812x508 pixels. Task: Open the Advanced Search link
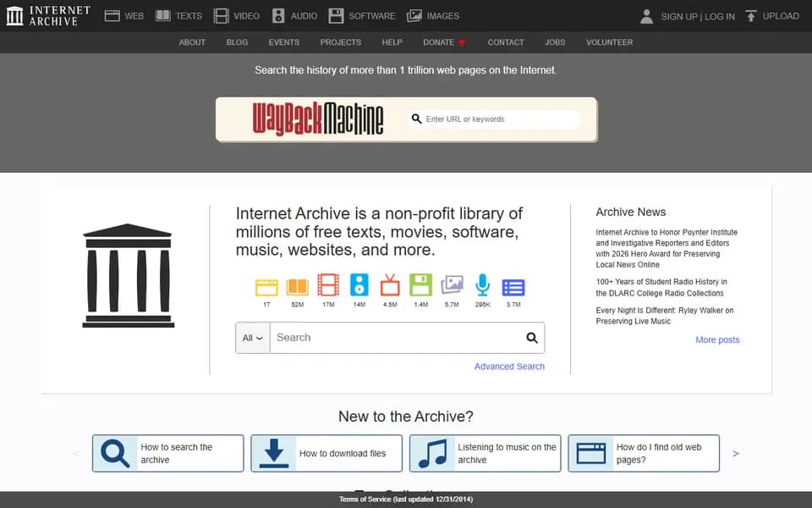coord(509,367)
